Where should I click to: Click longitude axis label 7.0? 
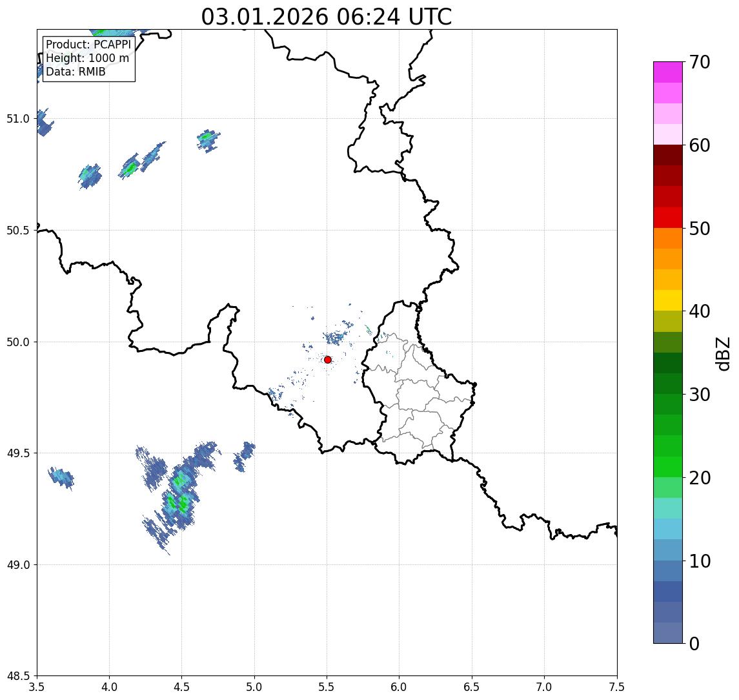[x=544, y=687]
